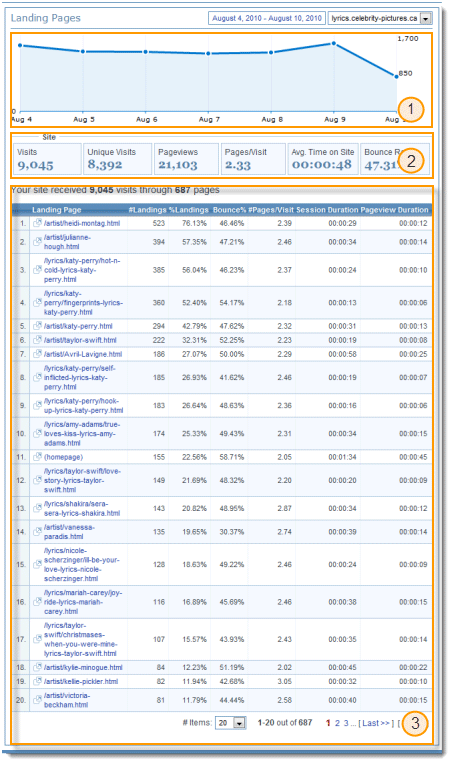The width and height of the screenshot is (454, 765).
Task: Open the # Items per page dropdown
Action: [x=231, y=723]
